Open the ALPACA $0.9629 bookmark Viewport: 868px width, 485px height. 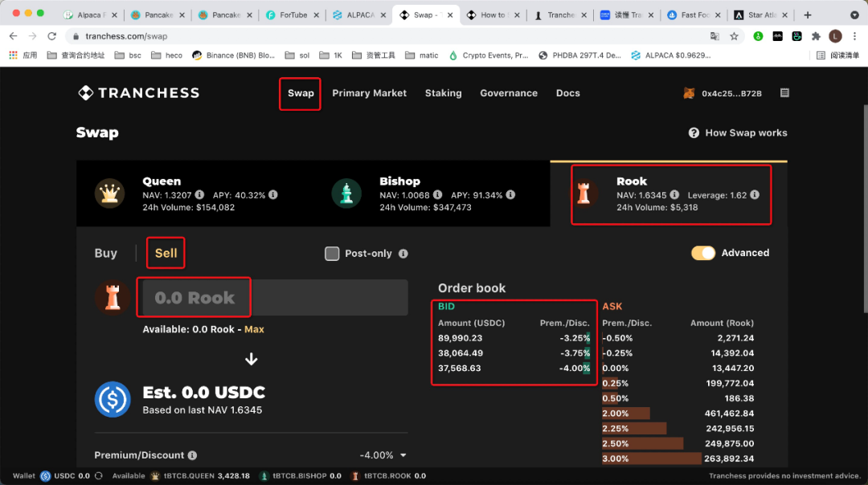click(671, 55)
